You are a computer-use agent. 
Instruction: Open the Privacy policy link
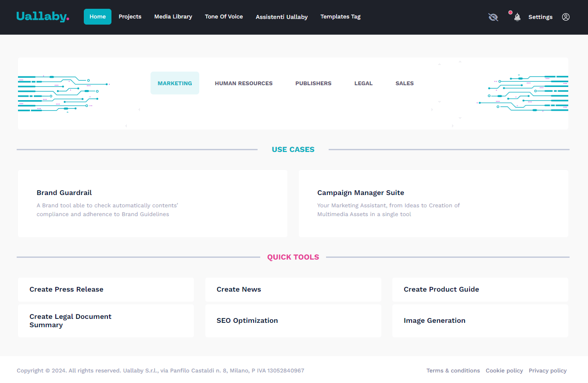coord(547,371)
